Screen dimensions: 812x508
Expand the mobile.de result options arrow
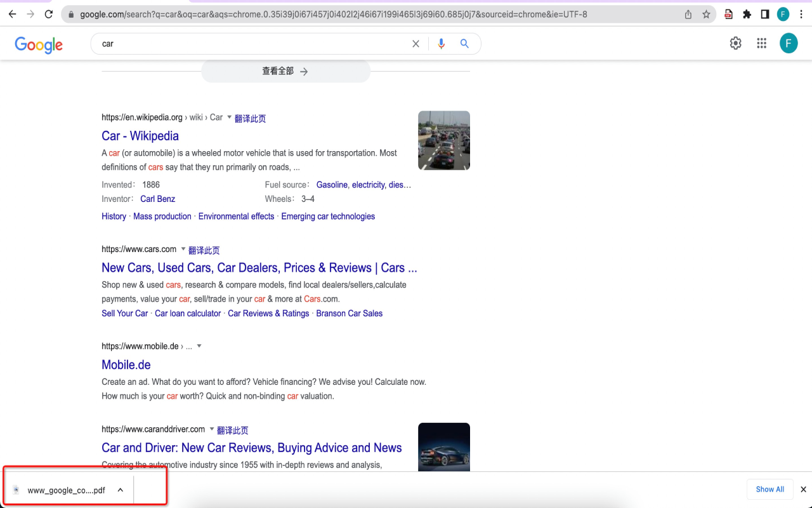(199, 346)
